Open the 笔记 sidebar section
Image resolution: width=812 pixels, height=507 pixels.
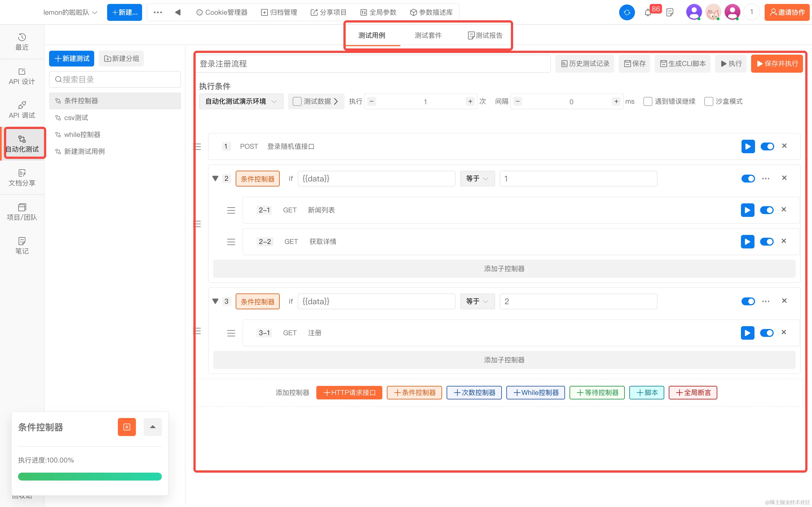pyautogui.click(x=22, y=245)
